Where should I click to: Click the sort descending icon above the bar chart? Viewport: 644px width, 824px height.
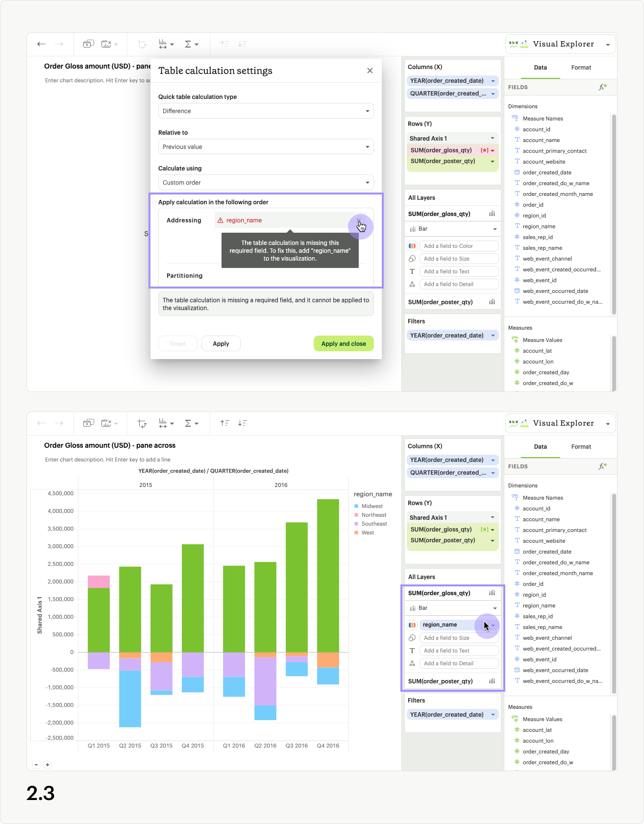click(x=242, y=423)
